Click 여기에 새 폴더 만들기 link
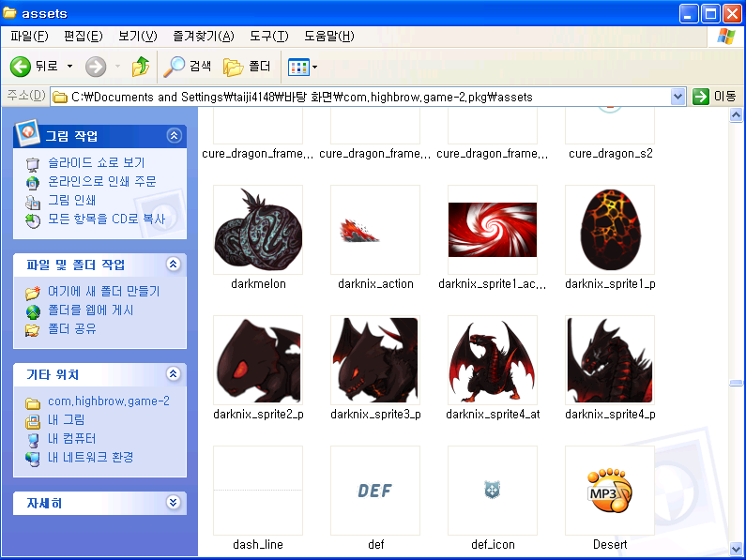The width and height of the screenshot is (746, 560). [103, 292]
